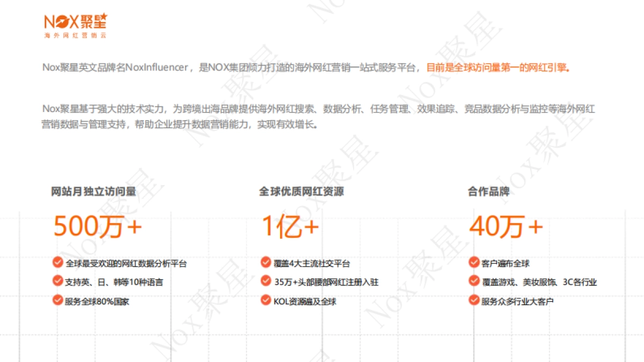The image size is (644, 362).
Task: Click the checkmark beside KOL资源遍及全球
Action: pyautogui.click(x=265, y=300)
